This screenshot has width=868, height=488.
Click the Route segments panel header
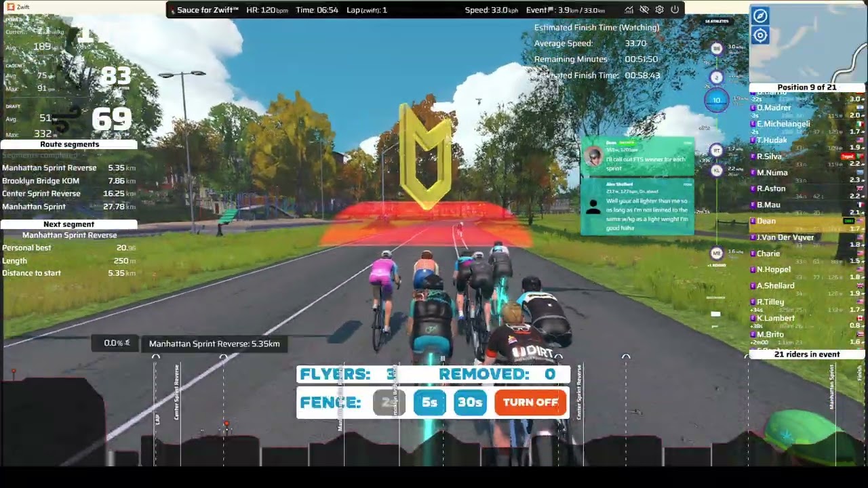coord(68,144)
